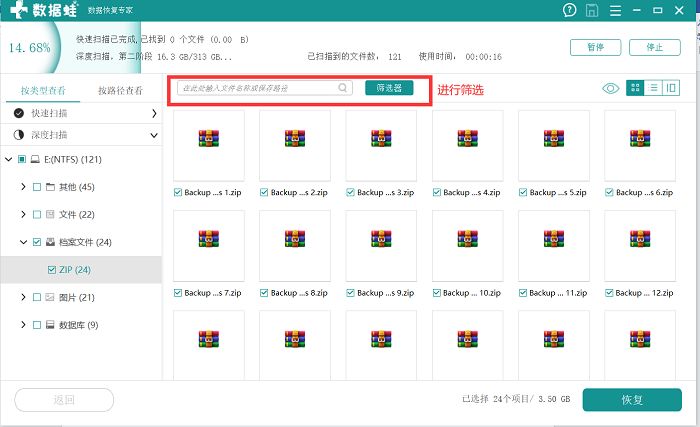Screen dimensions: 700x427
Task: Expand the 其他 (45) tree node
Action: coord(23,187)
